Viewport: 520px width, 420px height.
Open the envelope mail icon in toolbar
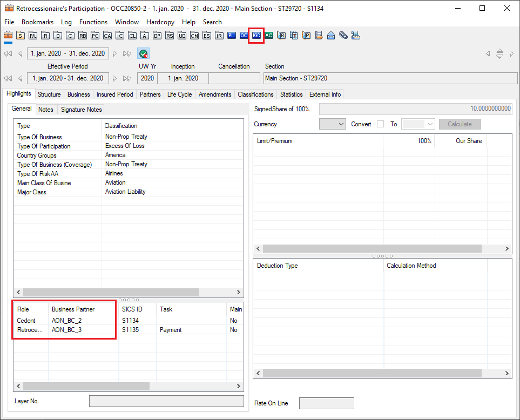click(x=331, y=36)
